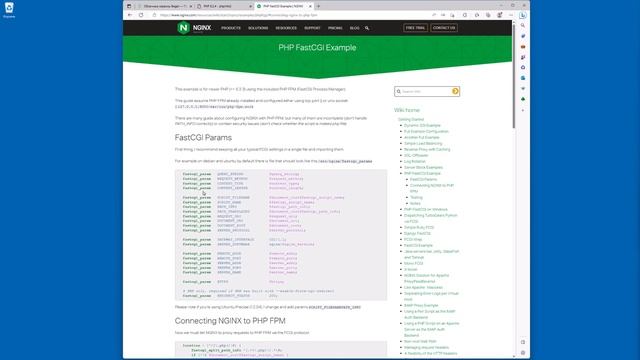Click the plus icon in Edge sidebar

click(523, 110)
